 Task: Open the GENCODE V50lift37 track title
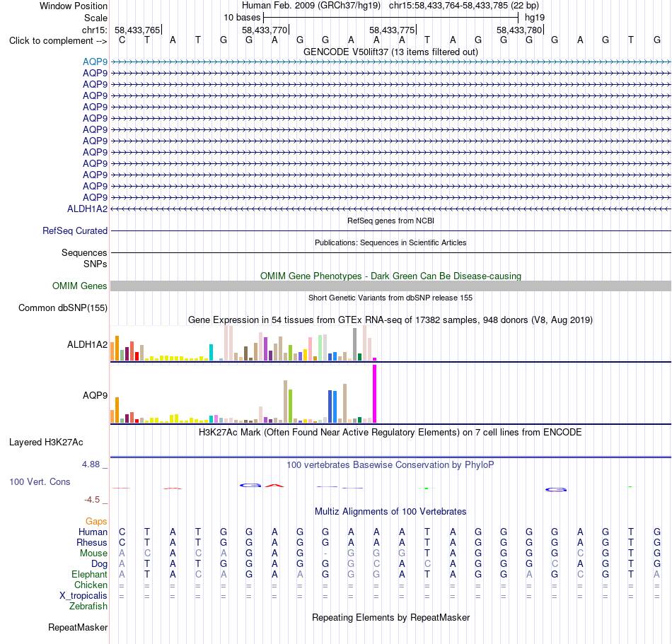390,52
